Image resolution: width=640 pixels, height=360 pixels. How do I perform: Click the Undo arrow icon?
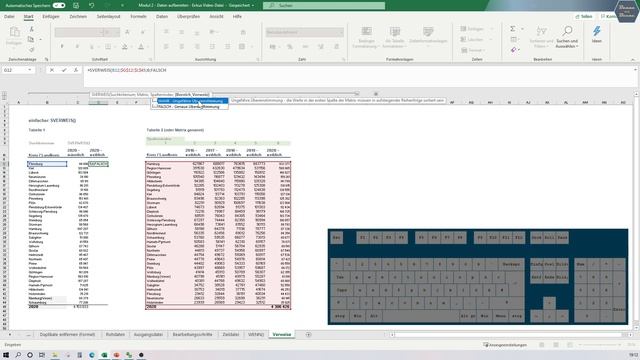91,5
